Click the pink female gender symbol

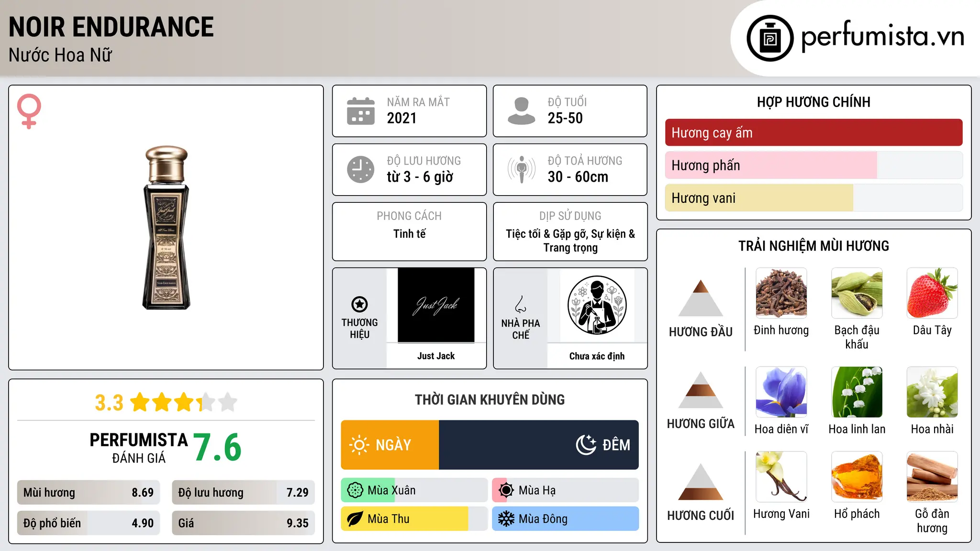(x=29, y=111)
